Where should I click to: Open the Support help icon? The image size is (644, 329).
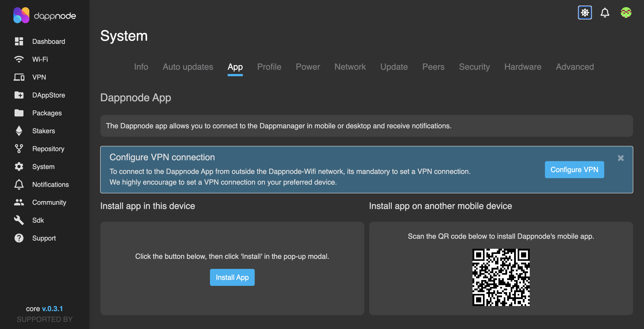point(19,238)
